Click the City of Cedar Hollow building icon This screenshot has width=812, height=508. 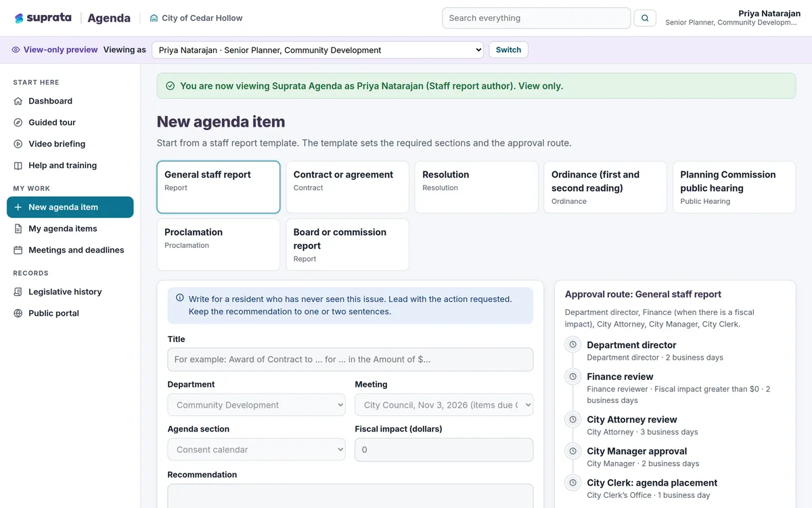(x=154, y=18)
